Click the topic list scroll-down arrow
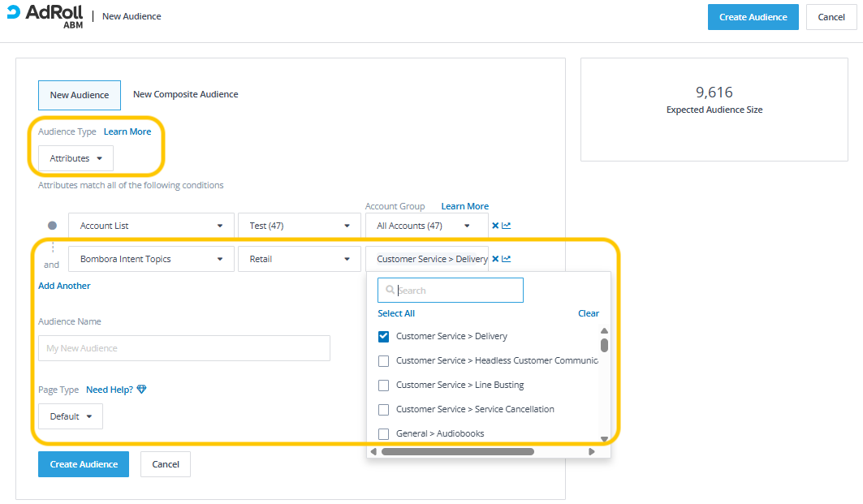Screen dimensions: 863x504 coord(604,439)
